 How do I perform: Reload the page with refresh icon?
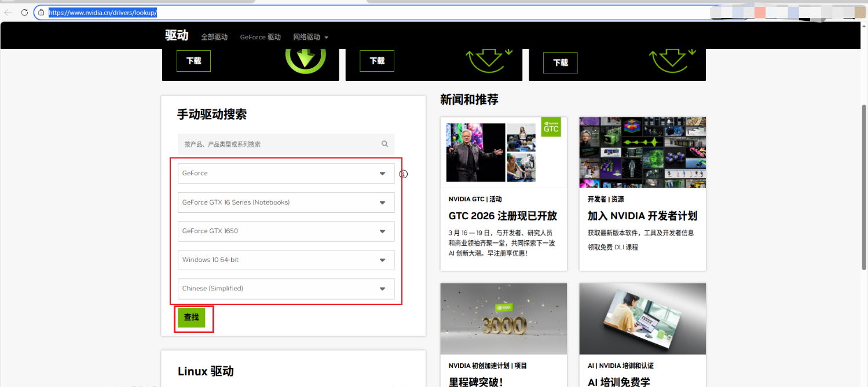coord(24,12)
